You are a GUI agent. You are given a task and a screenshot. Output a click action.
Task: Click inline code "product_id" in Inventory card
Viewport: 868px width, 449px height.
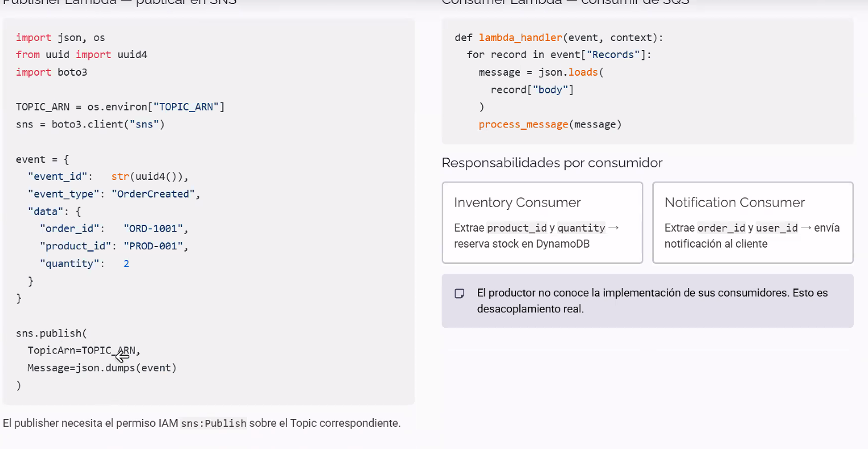point(517,228)
